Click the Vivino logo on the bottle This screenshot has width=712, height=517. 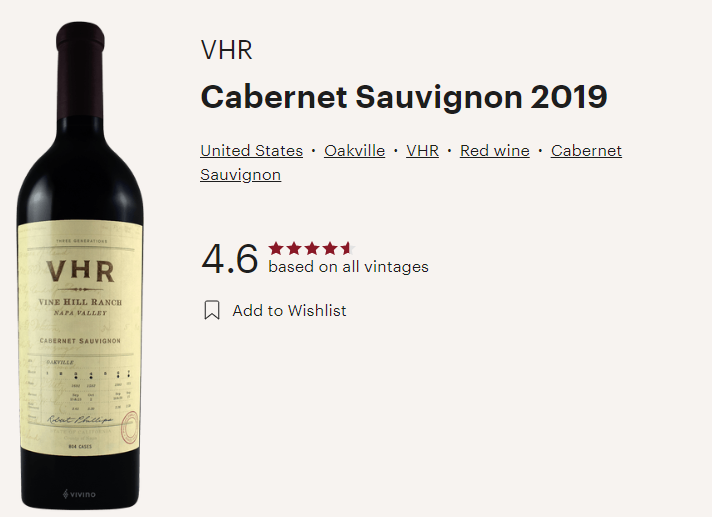[x=79, y=494]
